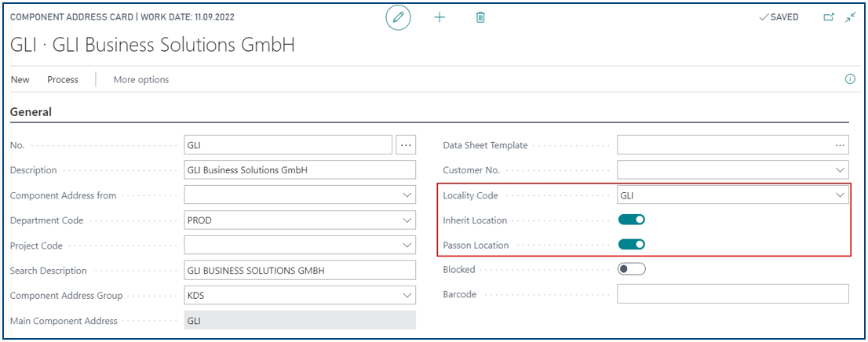This screenshot has height=342, width=868.
Task: Click the Search Description field
Action: point(300,271)
